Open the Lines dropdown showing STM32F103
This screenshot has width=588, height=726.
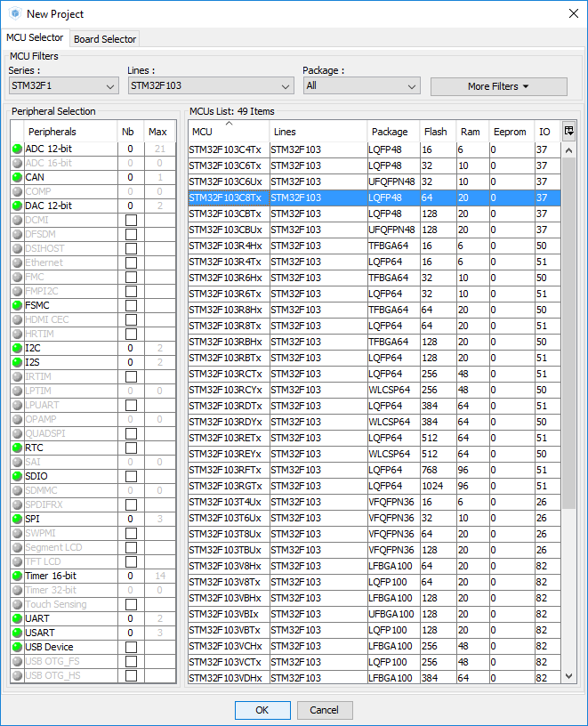tap(211, 85)
